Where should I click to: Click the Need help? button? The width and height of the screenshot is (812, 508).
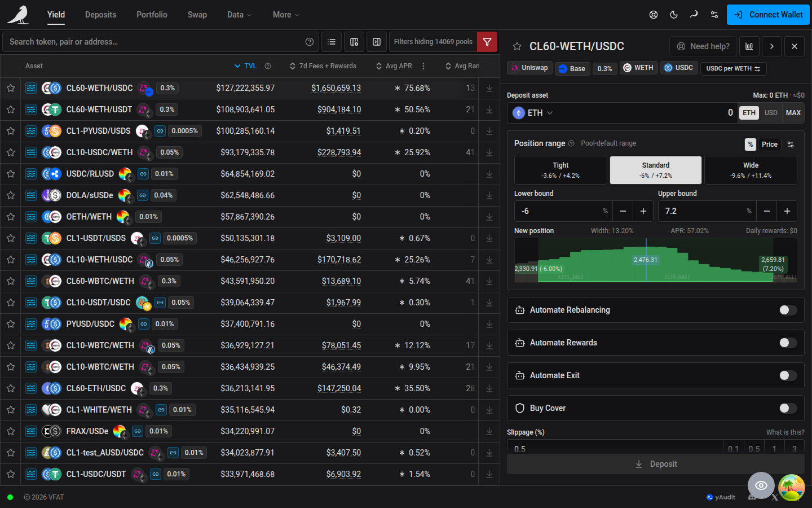703,46
